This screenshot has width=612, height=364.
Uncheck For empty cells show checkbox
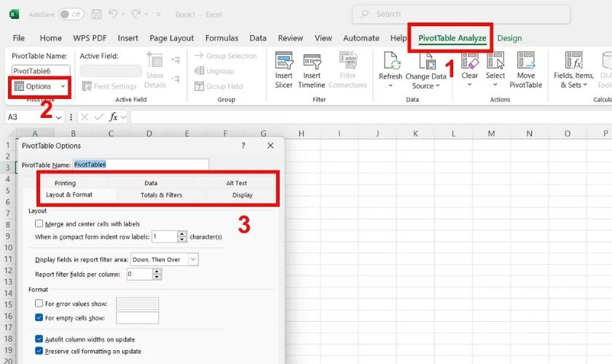click(39, 317)
